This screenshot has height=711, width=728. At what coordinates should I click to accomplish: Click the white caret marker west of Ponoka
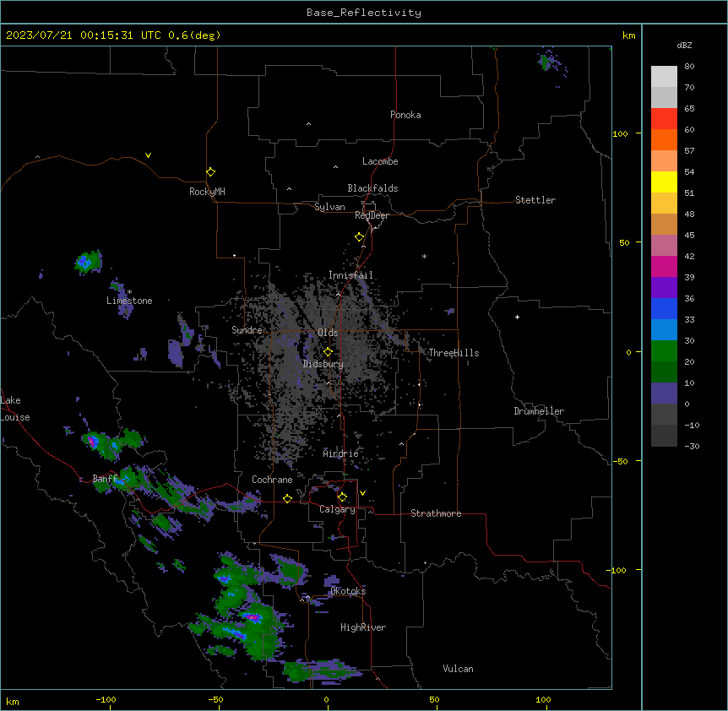point(308,124)
